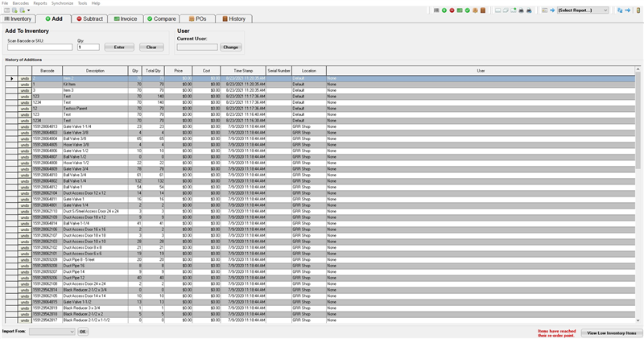This screenshot has width=644, height=339.
Task: Click the table scrollbar down arrow
Action: 638,320
